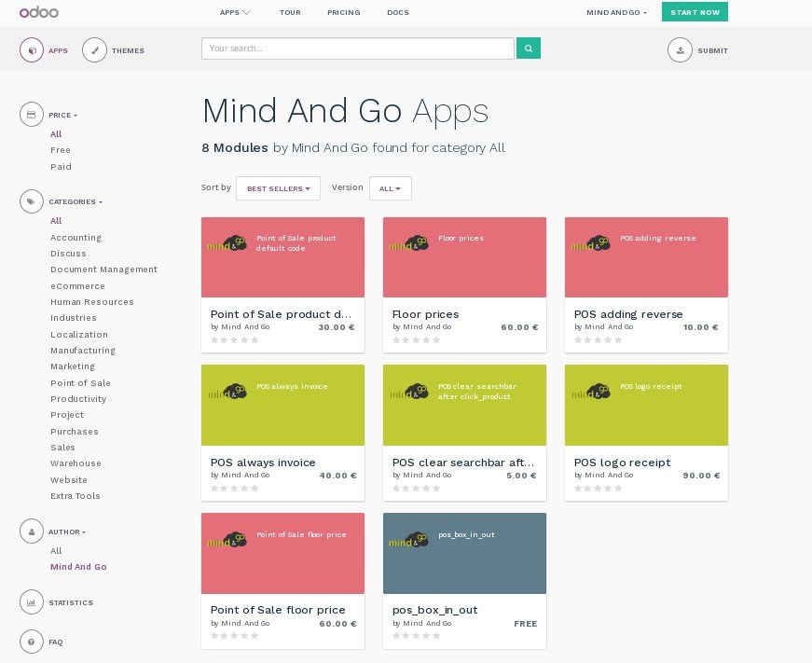Open the Apps cube icon
This screenshot has height=663, width=812.
pyautogui.click(x=32, y=50)
